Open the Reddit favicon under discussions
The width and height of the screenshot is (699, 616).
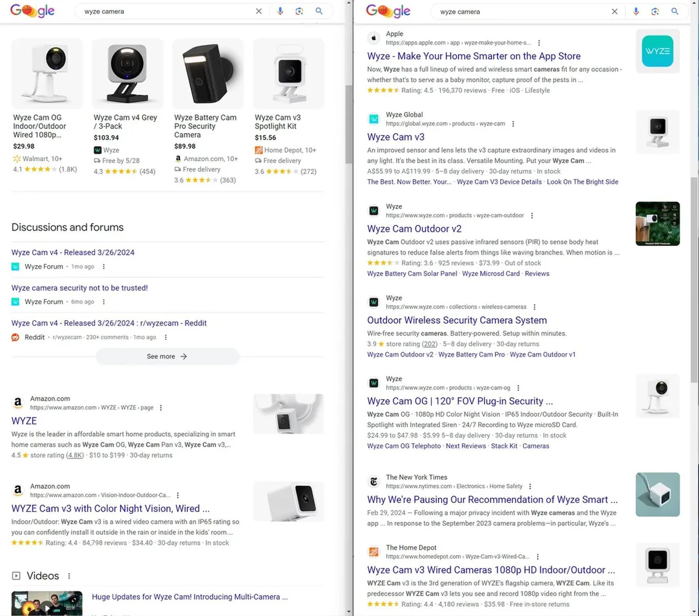pos(15,337)
